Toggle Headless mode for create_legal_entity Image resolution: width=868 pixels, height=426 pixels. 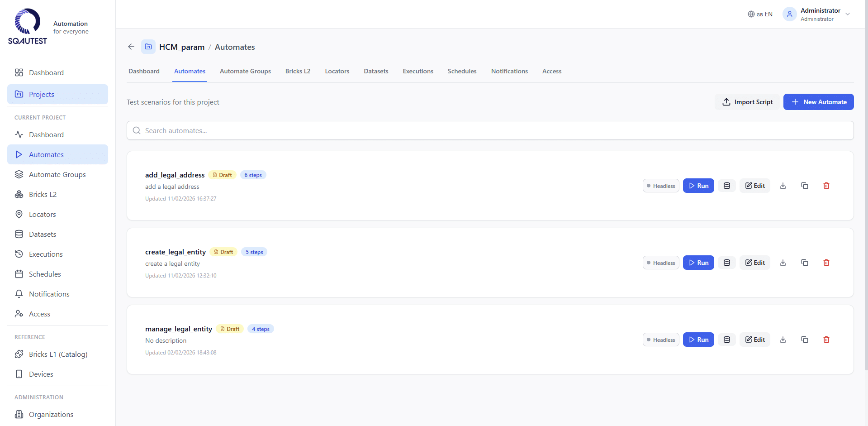[660, 263]
